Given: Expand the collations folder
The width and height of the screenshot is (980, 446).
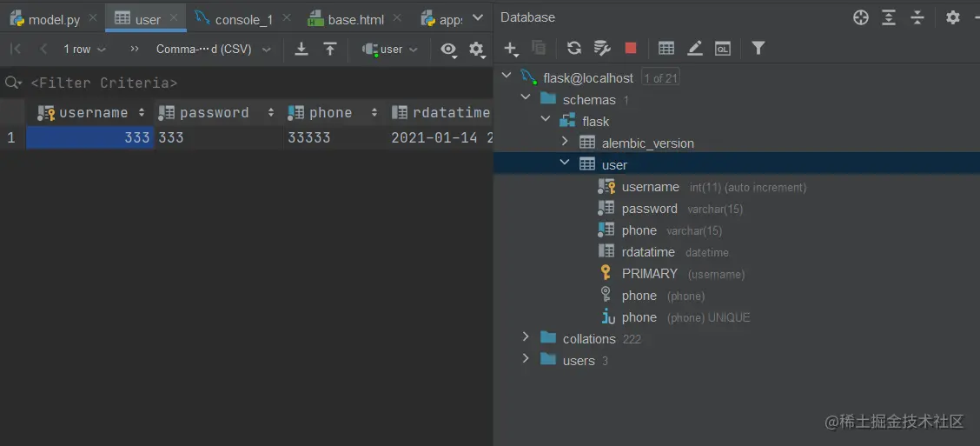Looking at the screenshot, I should [526, 337].
